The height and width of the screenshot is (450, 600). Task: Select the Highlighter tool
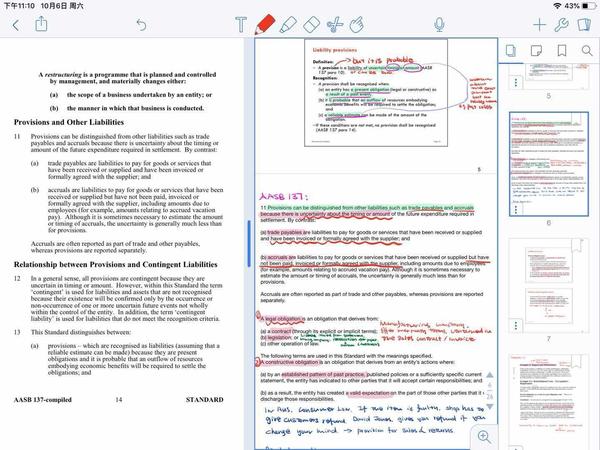pyautogui.click(x=288, y=25)
